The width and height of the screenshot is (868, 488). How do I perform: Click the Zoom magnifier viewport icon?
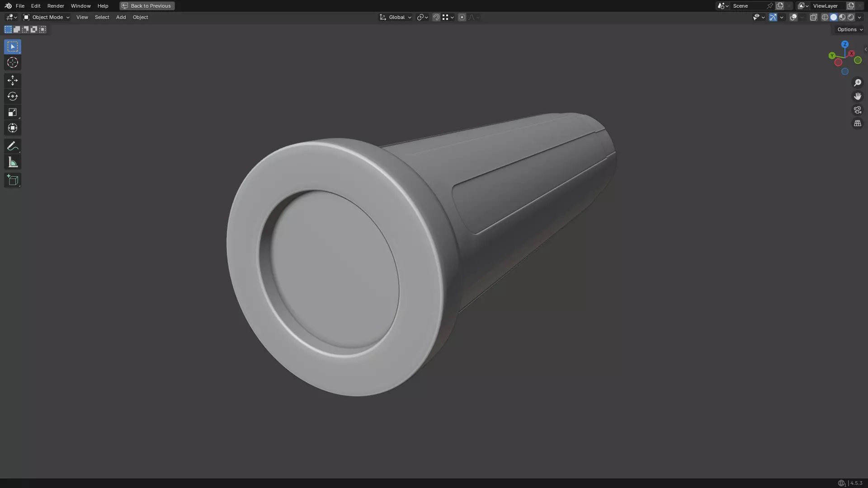coord(858,83)
